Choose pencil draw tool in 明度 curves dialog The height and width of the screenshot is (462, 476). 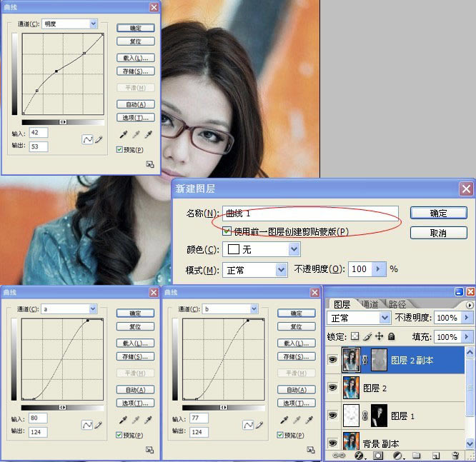99,139
